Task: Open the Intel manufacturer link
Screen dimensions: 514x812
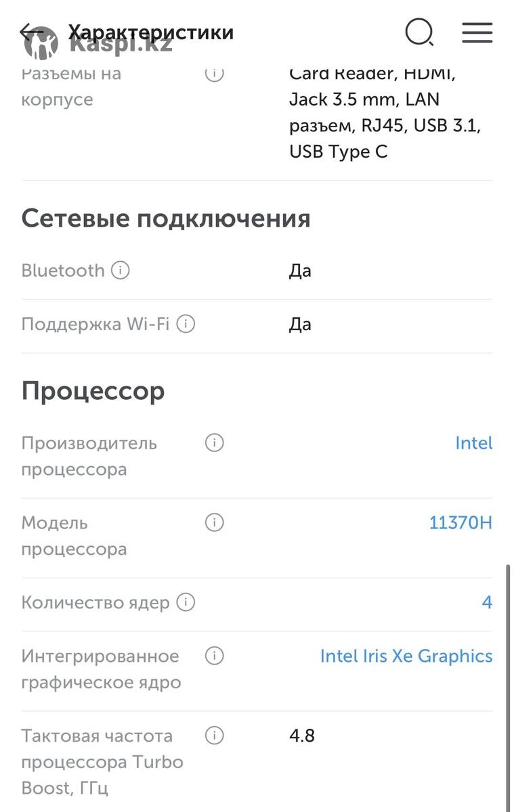Action: [x=473, y=443]
